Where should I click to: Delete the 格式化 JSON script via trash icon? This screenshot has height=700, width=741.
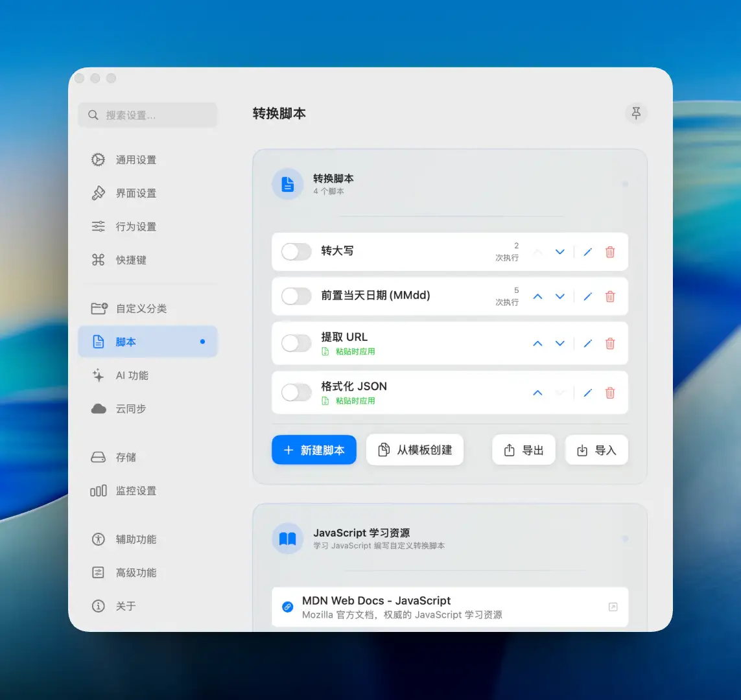[x=610, y=393]
